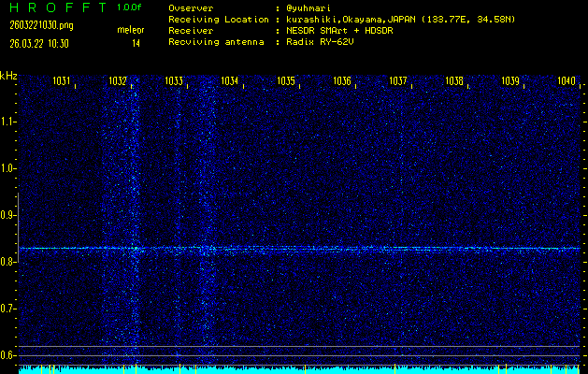Image resolution: width=588 pixels, height=374 pixels.
Task: Click the 1040 time marker
Action: point(566,82)
